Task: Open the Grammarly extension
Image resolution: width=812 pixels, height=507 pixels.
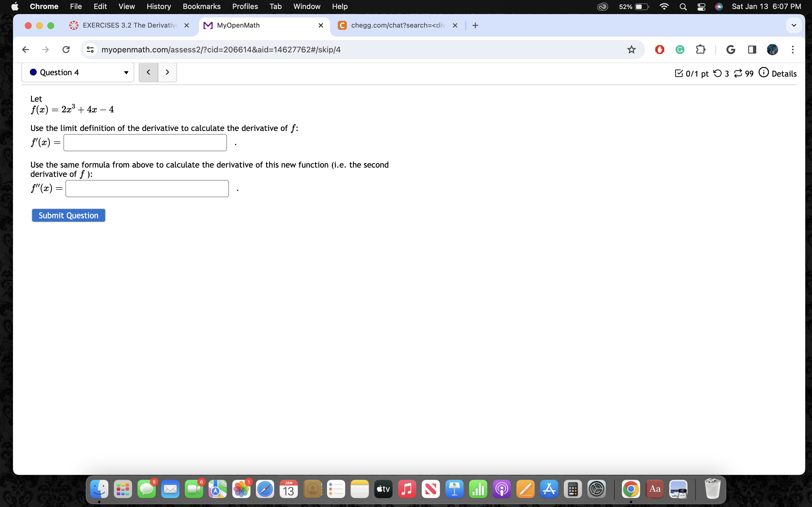Action: coord(680,49)
